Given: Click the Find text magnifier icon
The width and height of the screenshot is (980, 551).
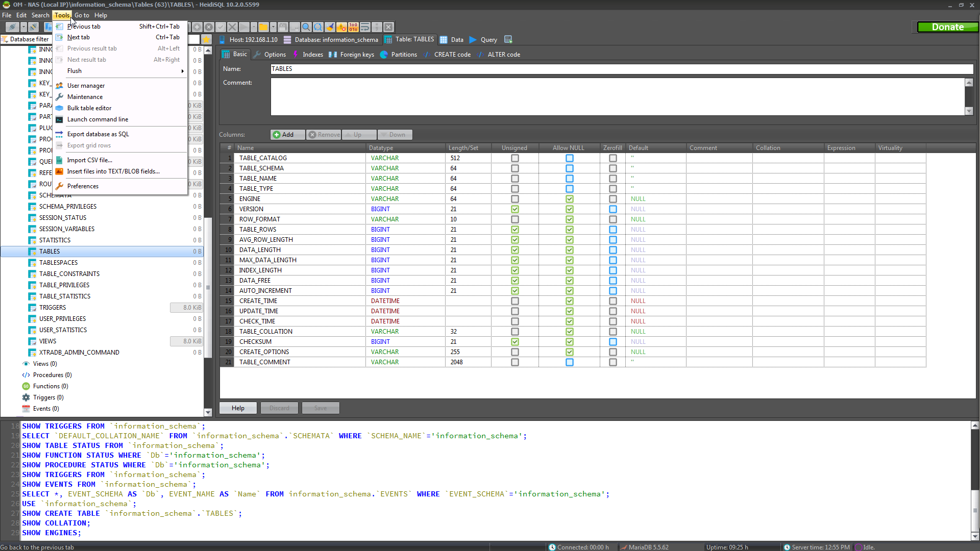Looking at the screenshot, I should point(306,27).
